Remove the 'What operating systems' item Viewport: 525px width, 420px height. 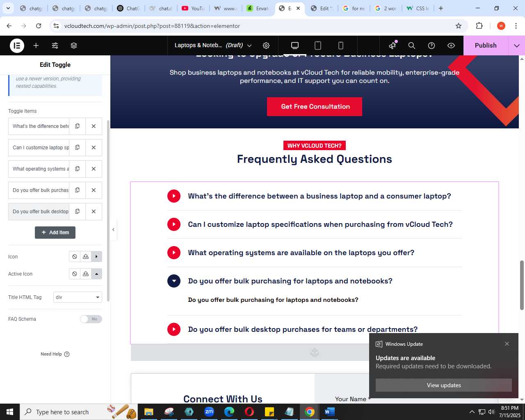point(94,169)
